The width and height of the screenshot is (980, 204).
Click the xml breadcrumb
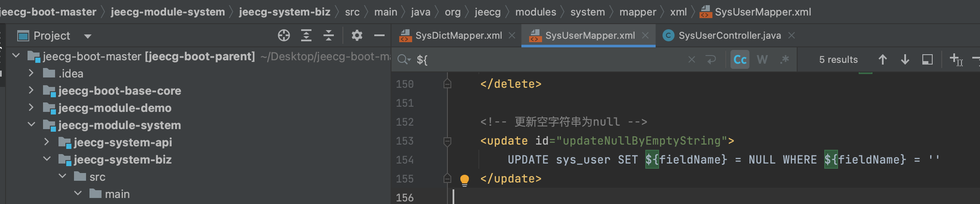[x=678, y=12]
